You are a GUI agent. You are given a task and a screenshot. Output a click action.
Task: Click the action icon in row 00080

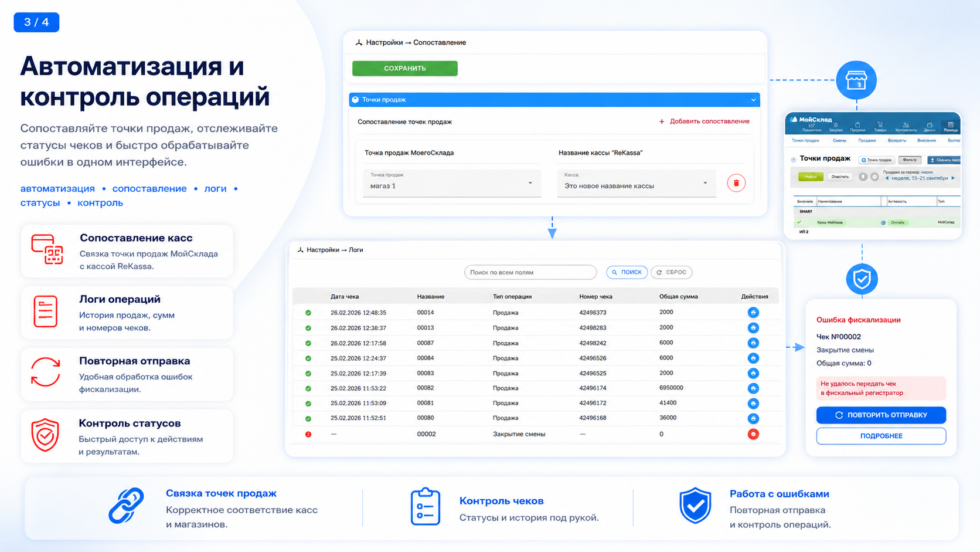(753, 418)
